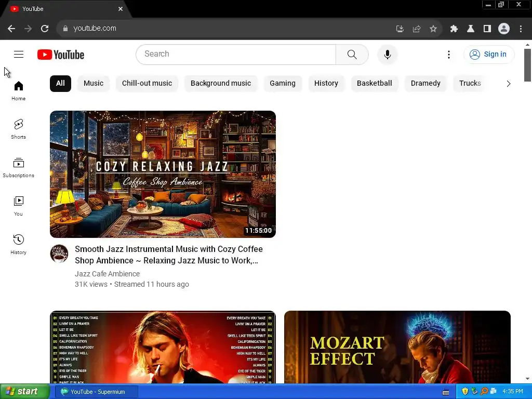Open the YouTube hamburger guide menu
Image resolution: width=532 pixels, height=399 pixels.
coord(19,54)
